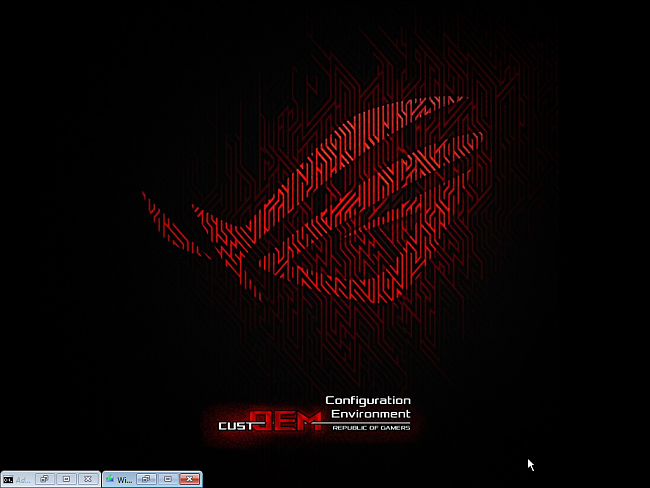650x488 pixels.
Task: Click the command prompt icon of the 'Ad...' window
Action: pos(8,480)
